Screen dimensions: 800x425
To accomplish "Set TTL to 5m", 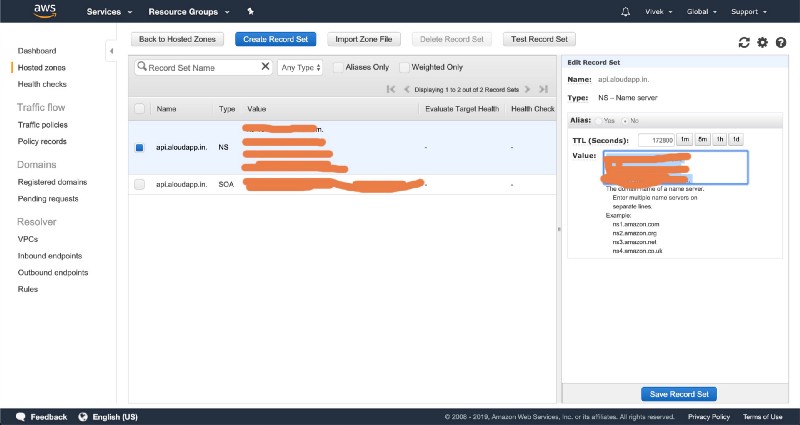I will [703, 139].
